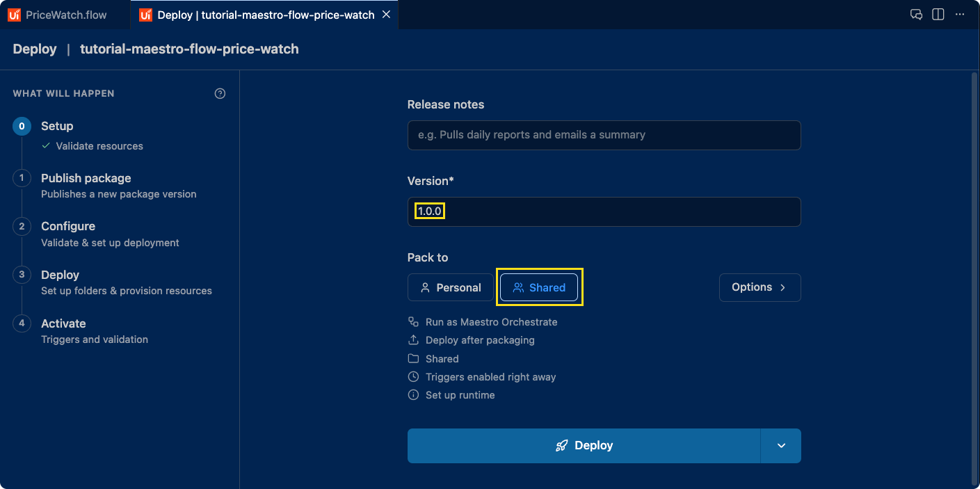
Task: Click 'Triggers and validation' text
Action: 95,339
